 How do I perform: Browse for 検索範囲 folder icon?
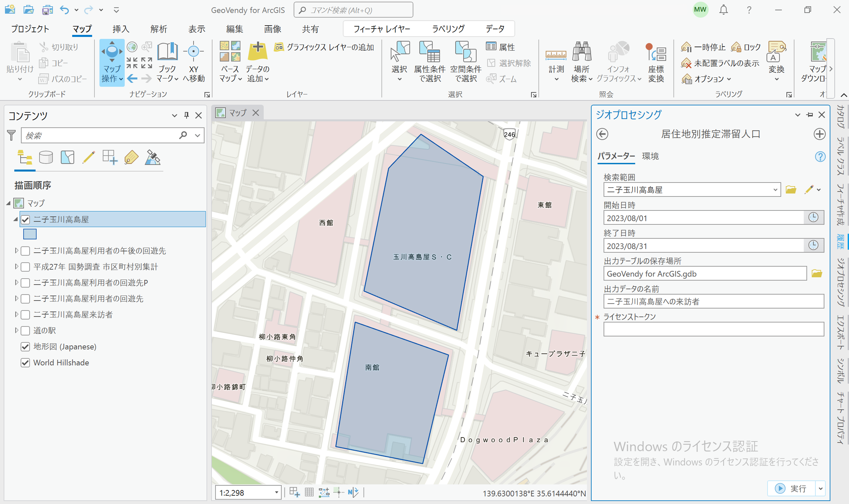click(791, 190)
